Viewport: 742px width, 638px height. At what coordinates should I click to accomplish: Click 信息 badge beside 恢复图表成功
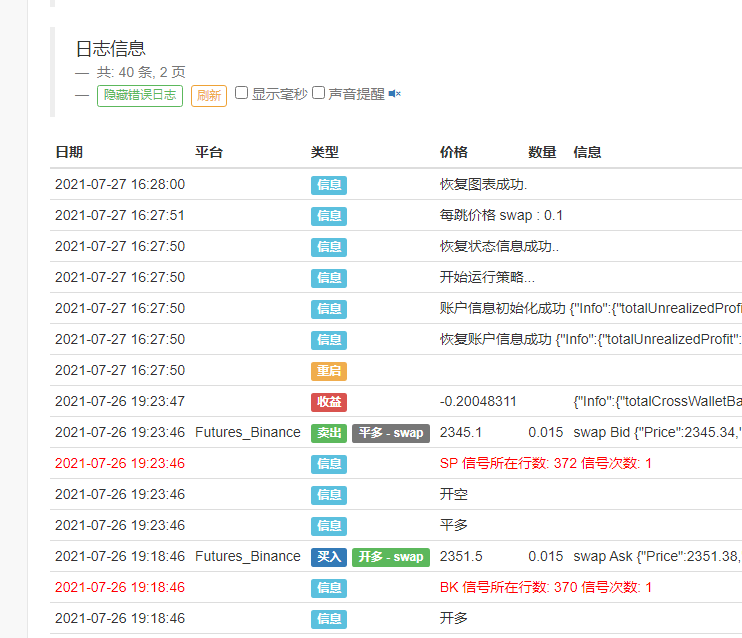[328, 185]
